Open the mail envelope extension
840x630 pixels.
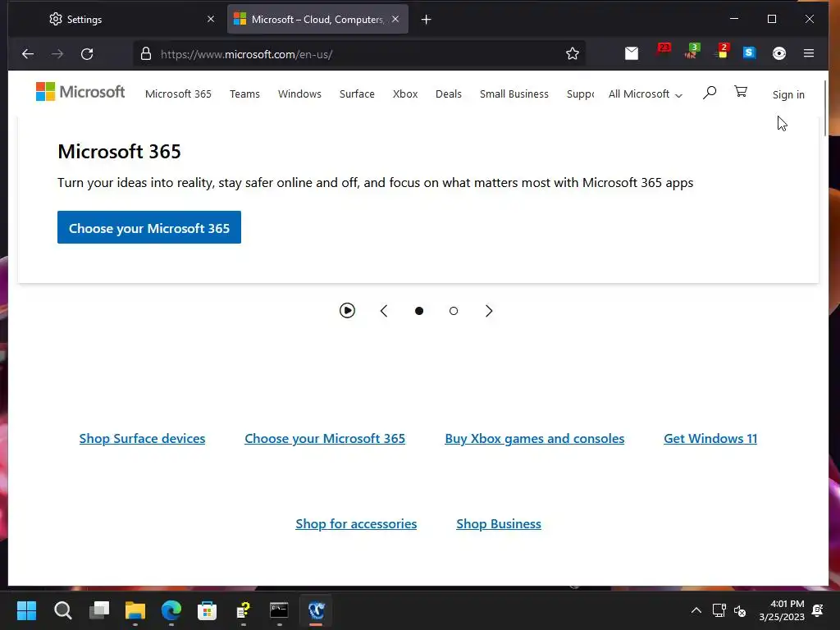point(632,53)
